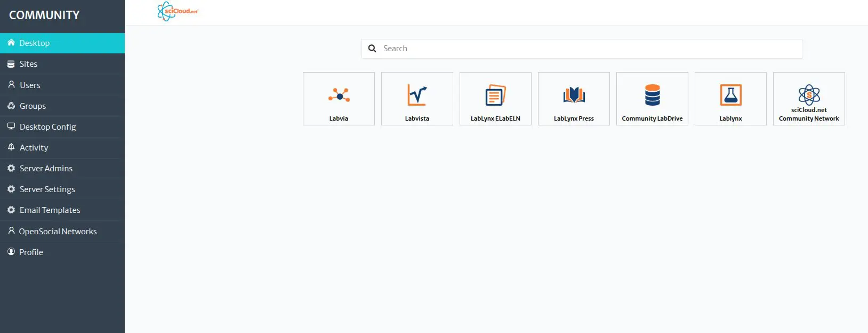Click the Server Settings gear icon

(x=11, y=189)
